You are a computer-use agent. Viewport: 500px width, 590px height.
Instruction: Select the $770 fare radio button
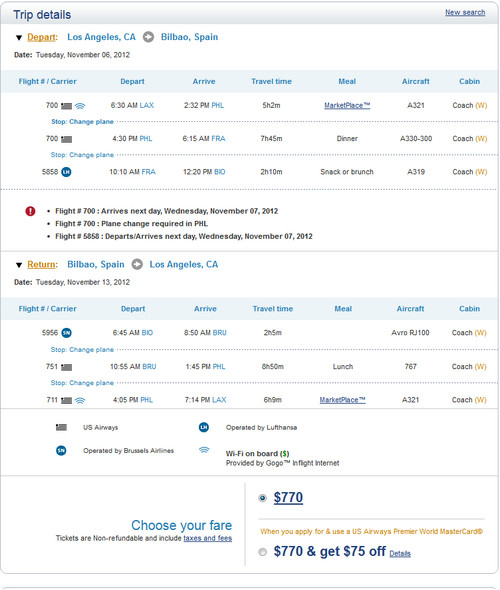pos(263,498)
